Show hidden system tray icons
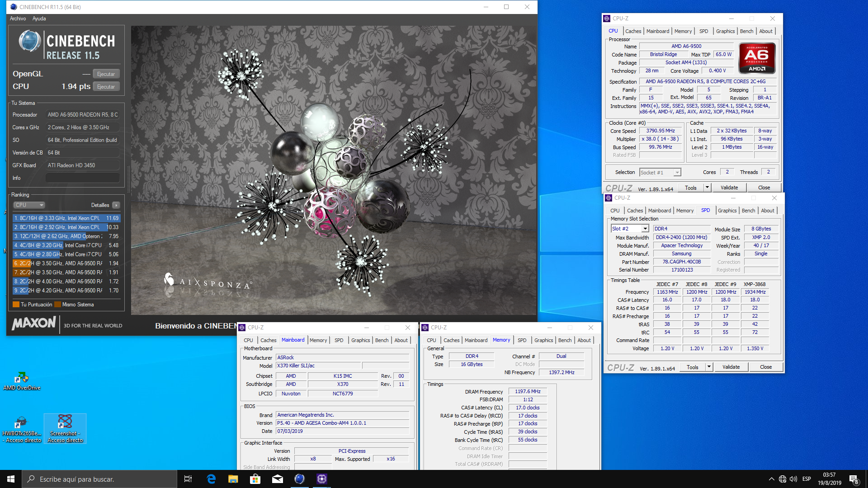This screenshot has height=488, width=868. (x=771, y=479)
